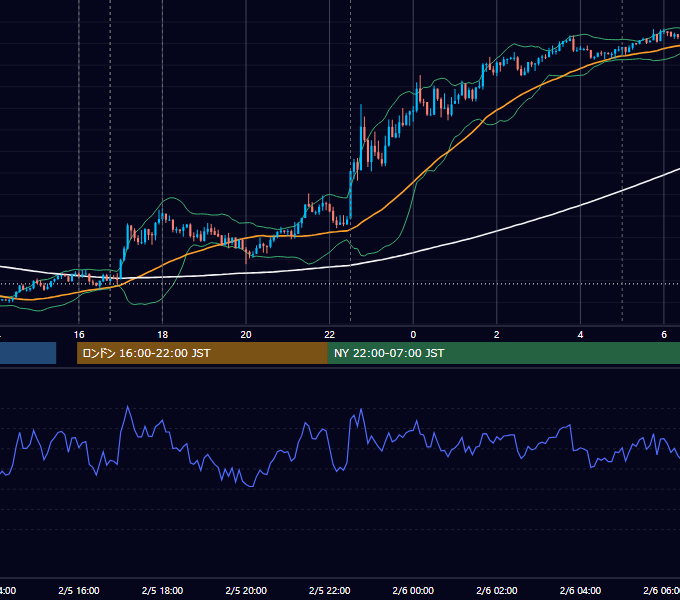Viewport: 680px width, 600px height.
Task: Click the hour label 16 on chart axis
Action: pyautogui.click(x=79, y=335)
